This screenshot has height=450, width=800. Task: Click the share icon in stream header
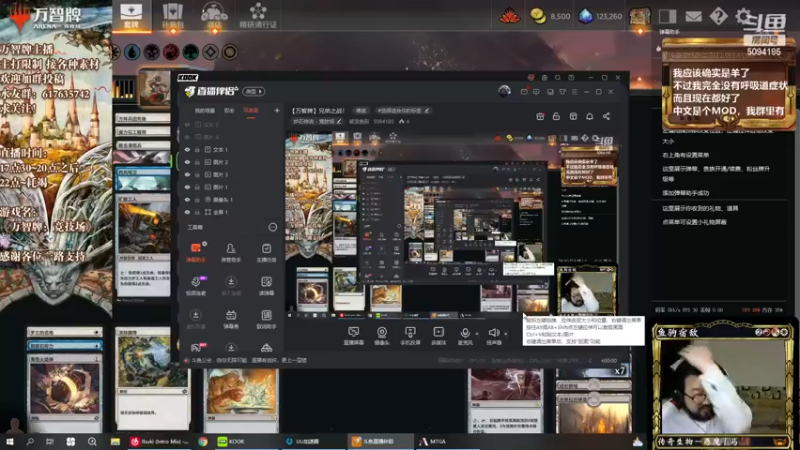pyautogui.click(x=606, y=116)
